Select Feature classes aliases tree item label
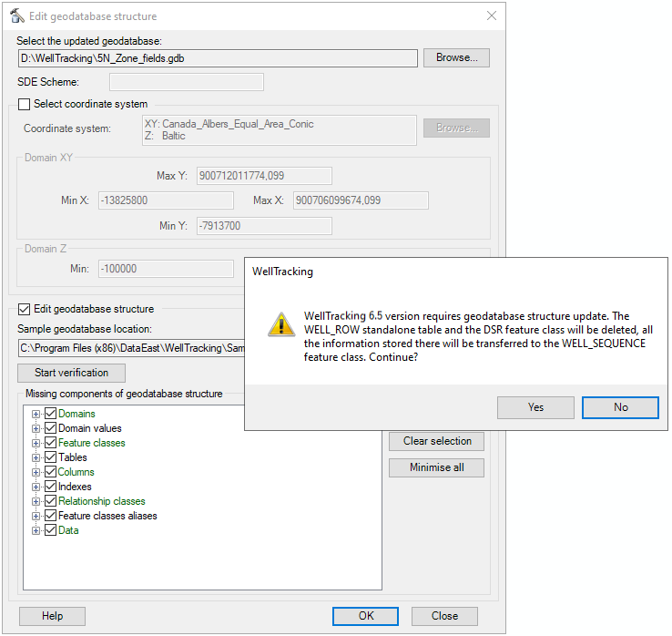The height and width of the screenshot is (636, 672). 108,516
